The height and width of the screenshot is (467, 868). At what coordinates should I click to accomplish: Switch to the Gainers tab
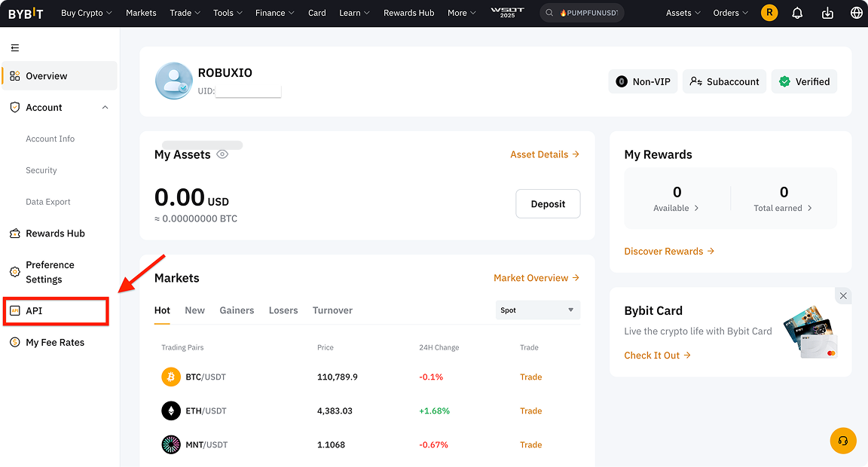(x=237, y=310)
